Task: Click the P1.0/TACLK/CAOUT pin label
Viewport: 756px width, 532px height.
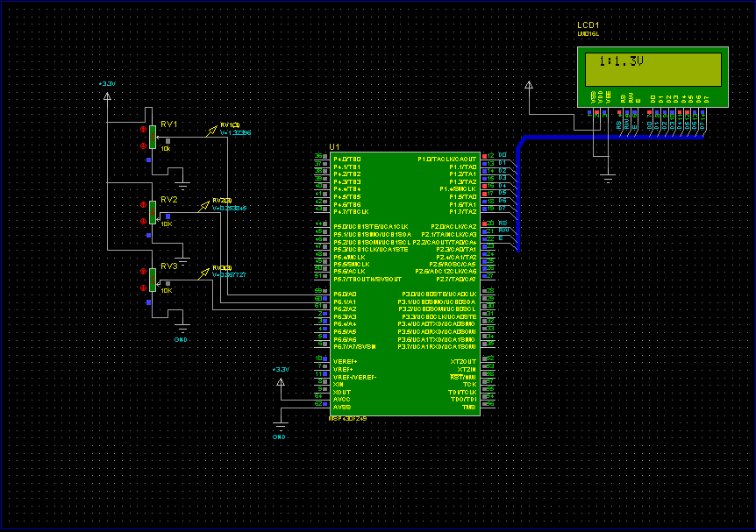Action: (x=447, y=159)
